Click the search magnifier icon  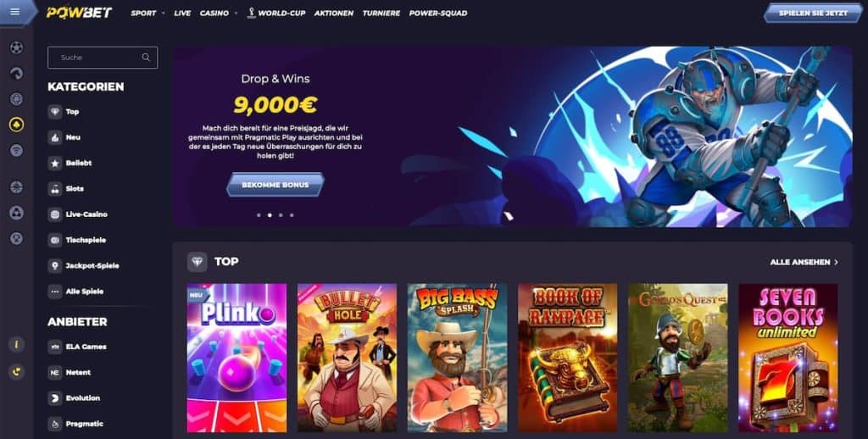pyautogui.click(x=146, y=57)
